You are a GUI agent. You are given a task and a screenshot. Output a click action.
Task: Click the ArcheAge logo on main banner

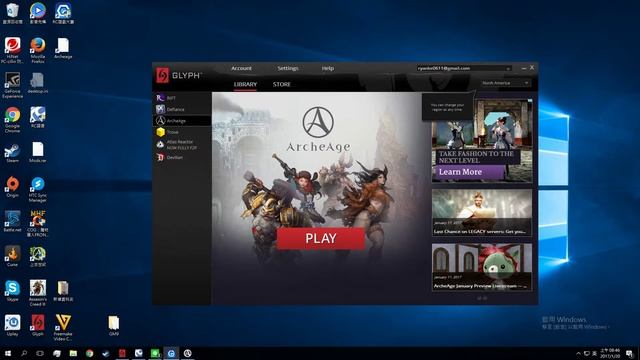pos(318,129)
